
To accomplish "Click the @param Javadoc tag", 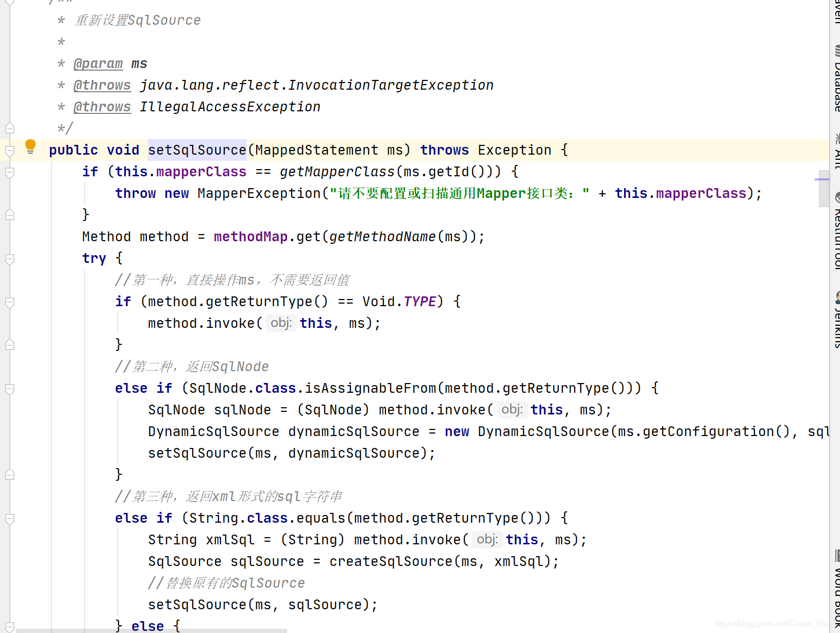I will (98, 63).
